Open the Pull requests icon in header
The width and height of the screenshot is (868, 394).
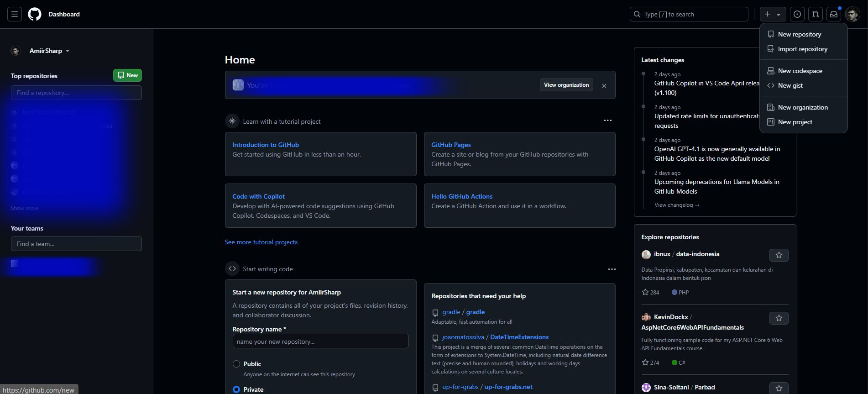816,14
